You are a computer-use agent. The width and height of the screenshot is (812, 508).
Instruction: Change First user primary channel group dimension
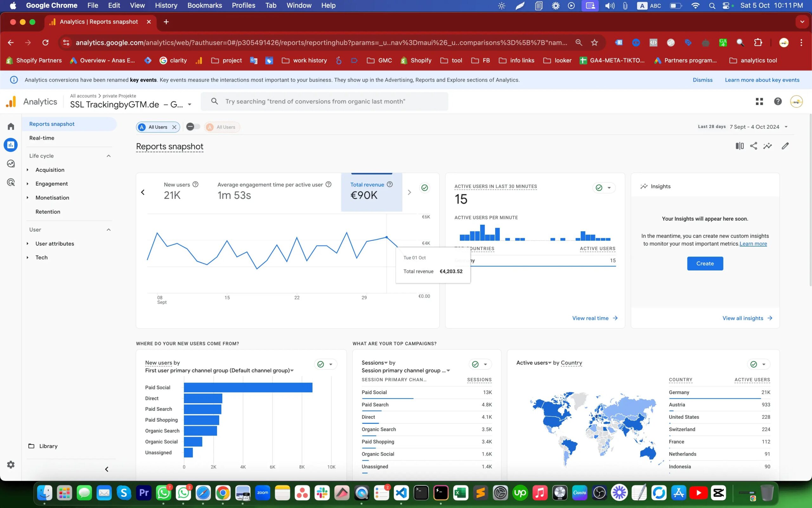point(219,370)
